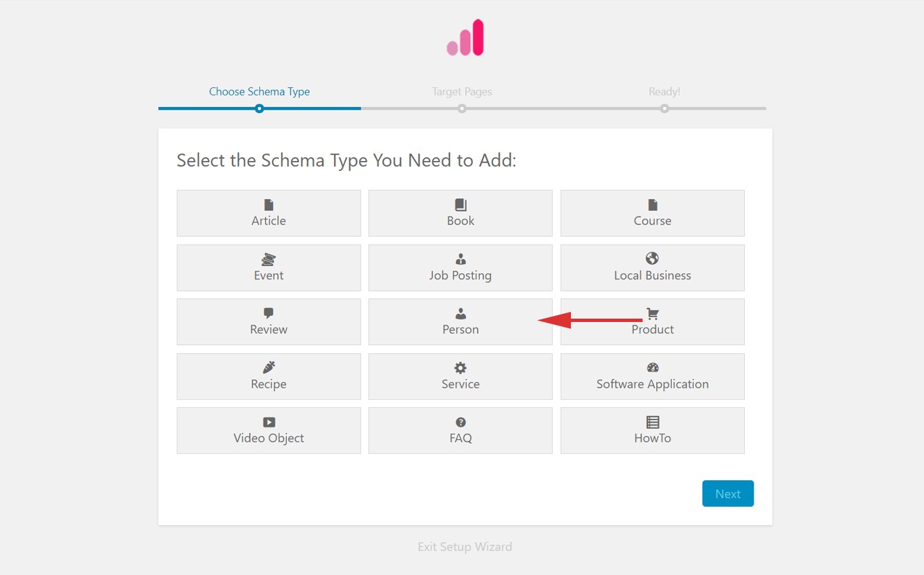The image size is (924, 575).
Task: Exit the setup wizard
Action: pyautogui.click(x=465, y=547)
